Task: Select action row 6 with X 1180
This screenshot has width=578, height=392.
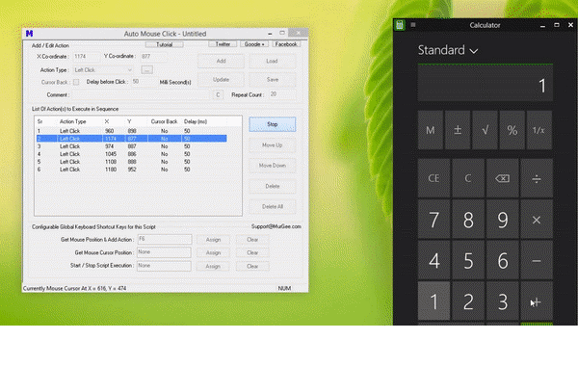Action: tap(132, 170)
